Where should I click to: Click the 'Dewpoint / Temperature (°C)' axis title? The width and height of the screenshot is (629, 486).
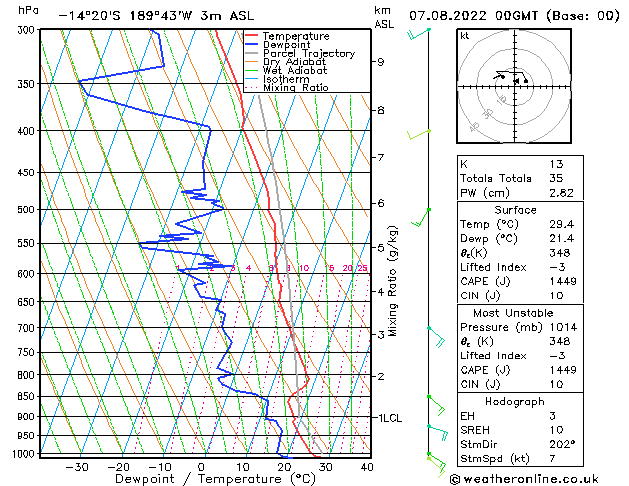click(215, 479)
